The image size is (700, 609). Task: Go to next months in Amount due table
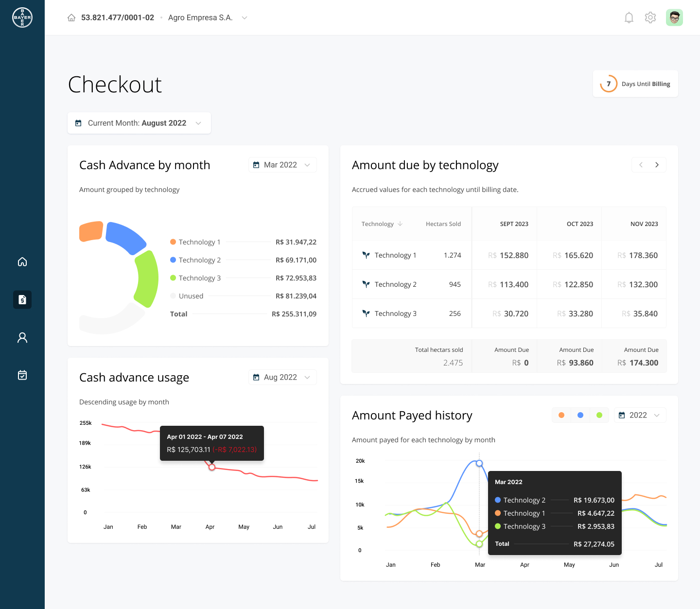coord(657,165)
